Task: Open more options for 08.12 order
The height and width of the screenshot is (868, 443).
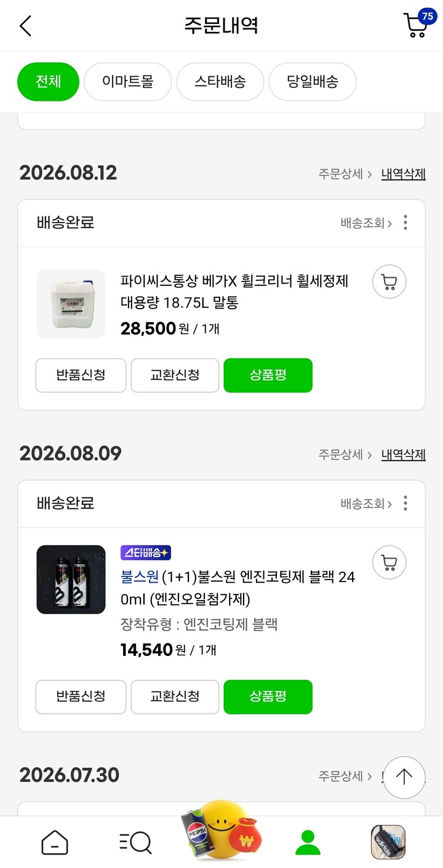Action: [405, 223]
